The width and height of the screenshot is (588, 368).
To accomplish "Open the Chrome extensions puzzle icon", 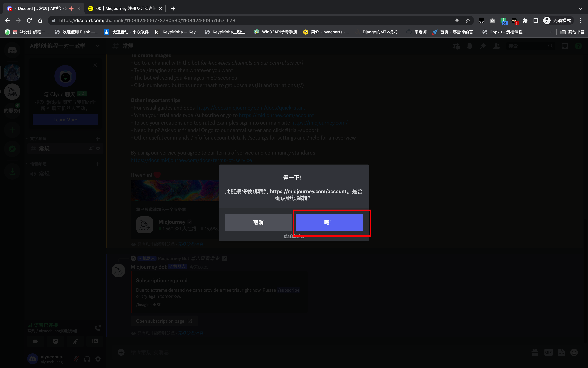I will (525, 20).
